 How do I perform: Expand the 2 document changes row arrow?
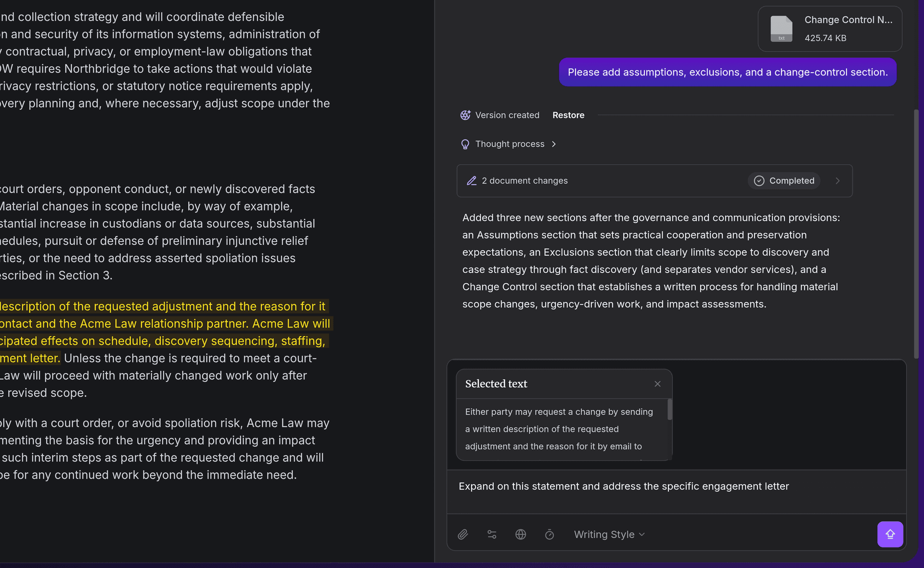(x=837, y=181)
